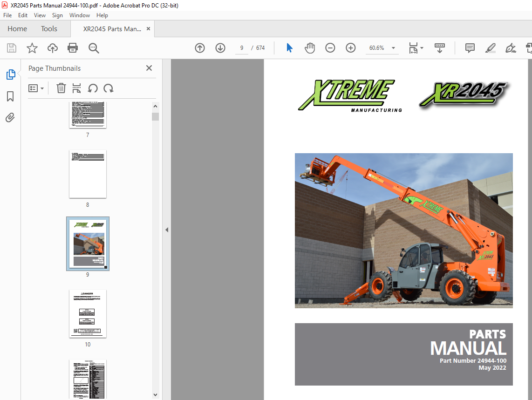Open the Sign menu

(x=57, y=15)
